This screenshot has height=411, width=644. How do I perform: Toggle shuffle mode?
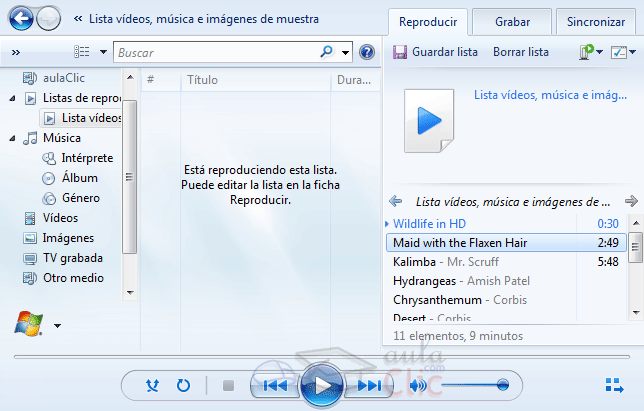click(152, 386)
